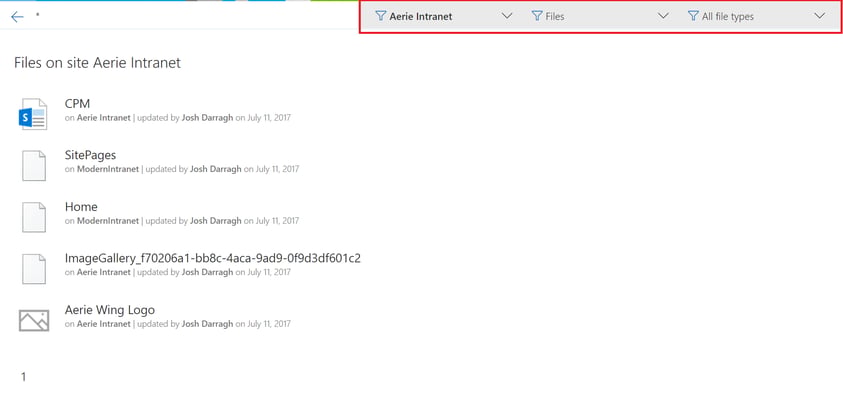Click the blank file icon beside SitePages
The height and width of the screenshot is (410, 843).
[34, 166]
